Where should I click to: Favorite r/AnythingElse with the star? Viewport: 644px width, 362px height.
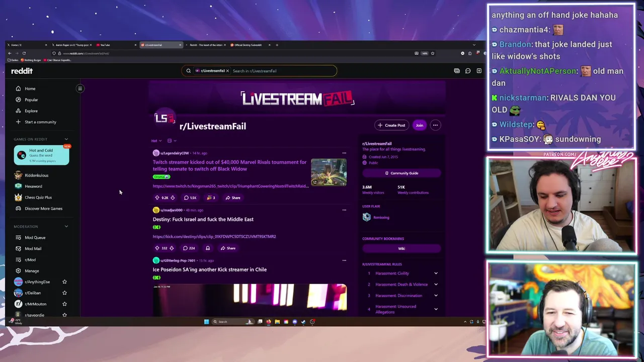(x=64, y=282)
